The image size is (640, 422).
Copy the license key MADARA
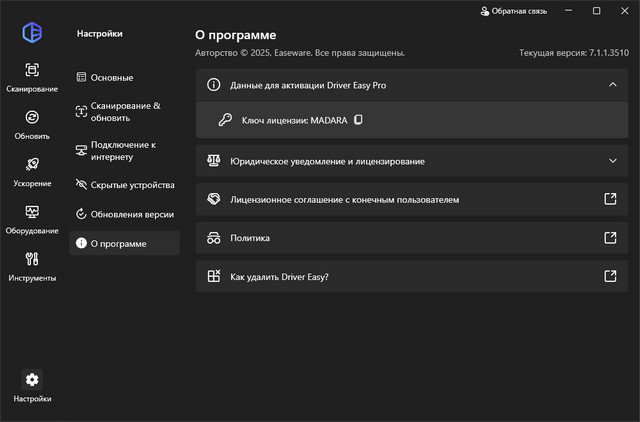tap(357, 120)
